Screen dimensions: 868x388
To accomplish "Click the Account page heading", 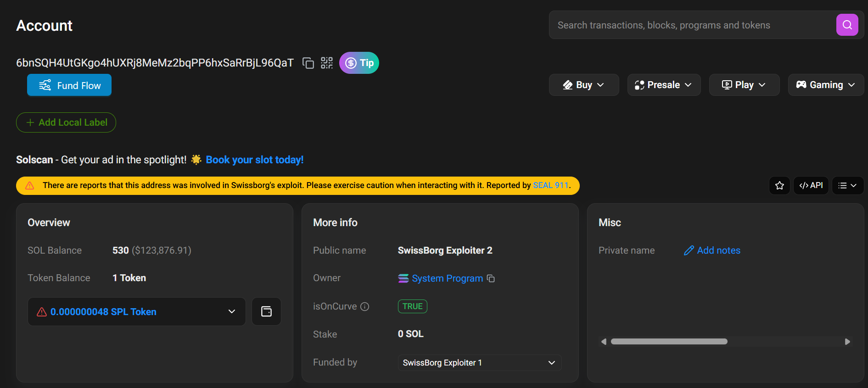I will pos(45,26).
